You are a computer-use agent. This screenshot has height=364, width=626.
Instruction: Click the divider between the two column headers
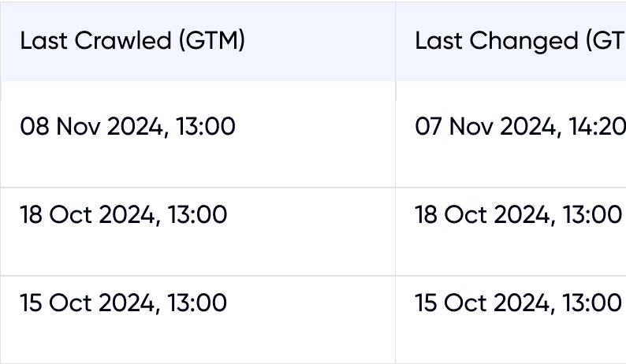click(x=395, y=42)
